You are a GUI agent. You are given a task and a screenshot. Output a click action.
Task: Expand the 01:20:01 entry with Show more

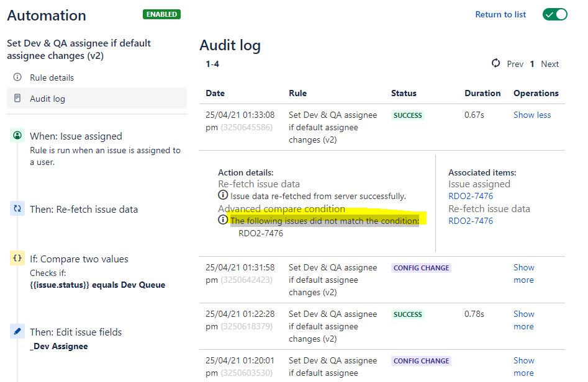[x=523, y=366]
